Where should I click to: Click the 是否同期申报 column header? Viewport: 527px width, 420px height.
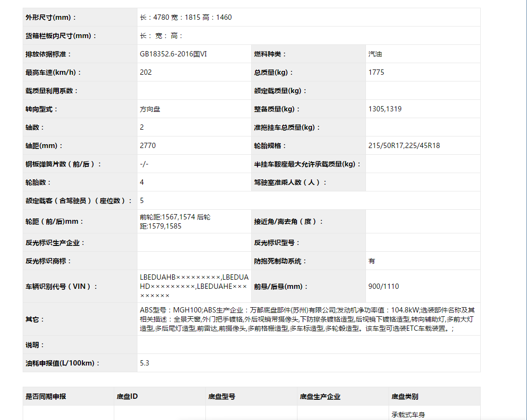[x=46, y=396]
